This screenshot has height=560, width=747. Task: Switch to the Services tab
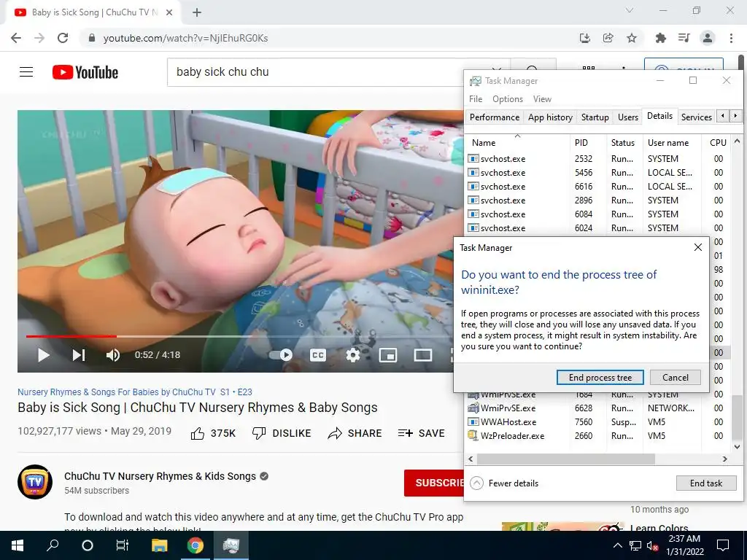click(696, 117)
